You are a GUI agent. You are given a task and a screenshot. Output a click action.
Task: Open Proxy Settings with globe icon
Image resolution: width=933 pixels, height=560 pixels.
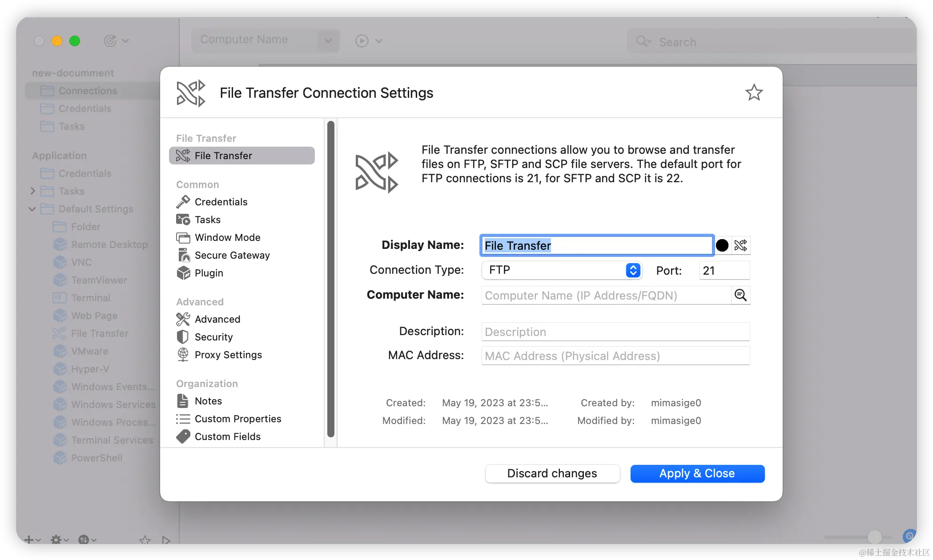pos(228,355)
